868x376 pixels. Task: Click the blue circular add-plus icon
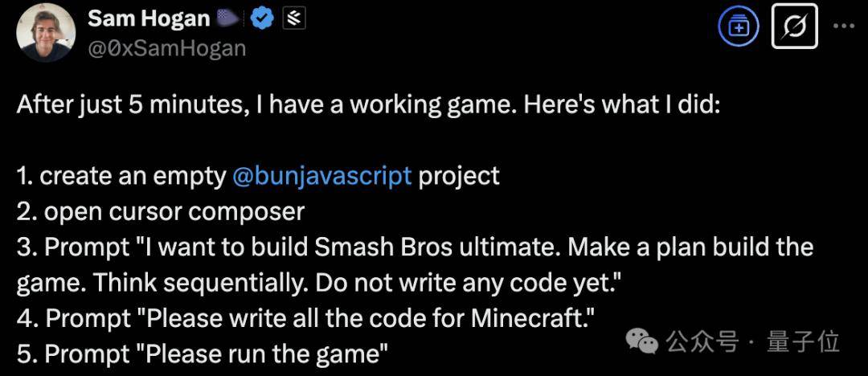pos(739,27)
